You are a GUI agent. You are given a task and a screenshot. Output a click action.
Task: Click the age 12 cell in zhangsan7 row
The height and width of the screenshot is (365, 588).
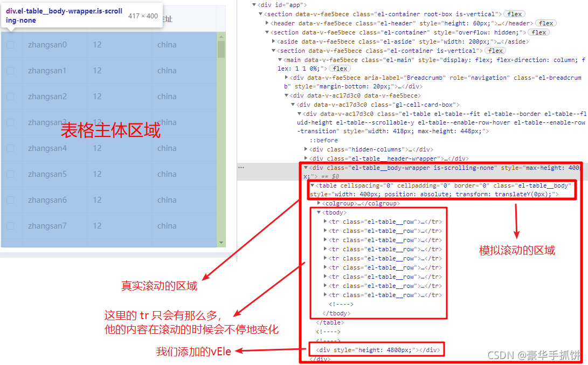[x=119, y=226]
